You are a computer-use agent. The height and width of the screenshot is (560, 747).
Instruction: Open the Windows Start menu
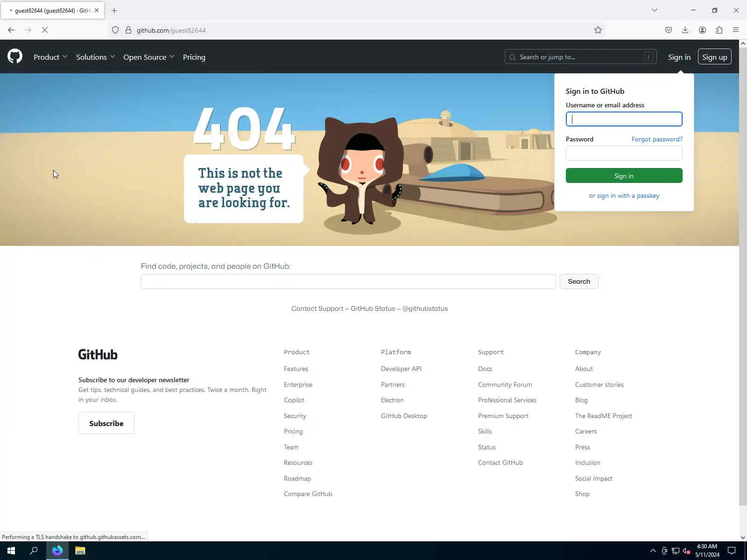tap(11, 551)
